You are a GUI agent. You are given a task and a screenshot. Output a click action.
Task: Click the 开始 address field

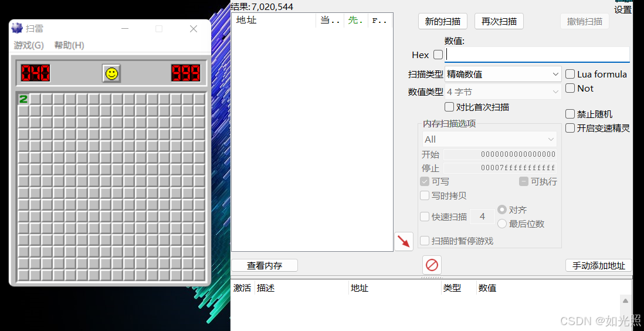[500, 154]
